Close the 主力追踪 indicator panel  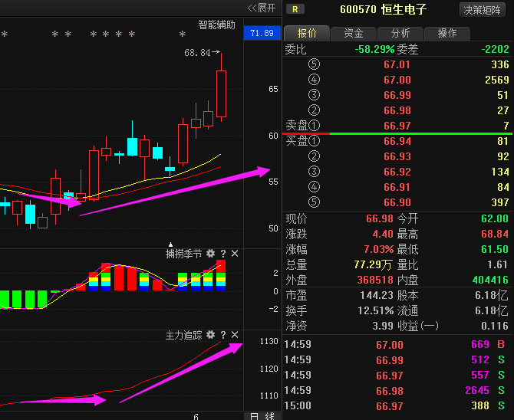click(235, 335)
